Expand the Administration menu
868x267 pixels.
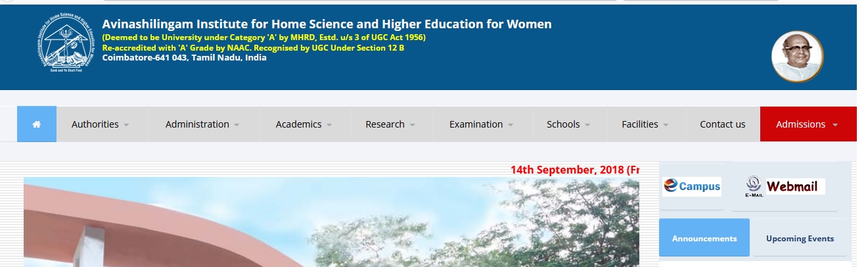[x=202, y=124]
